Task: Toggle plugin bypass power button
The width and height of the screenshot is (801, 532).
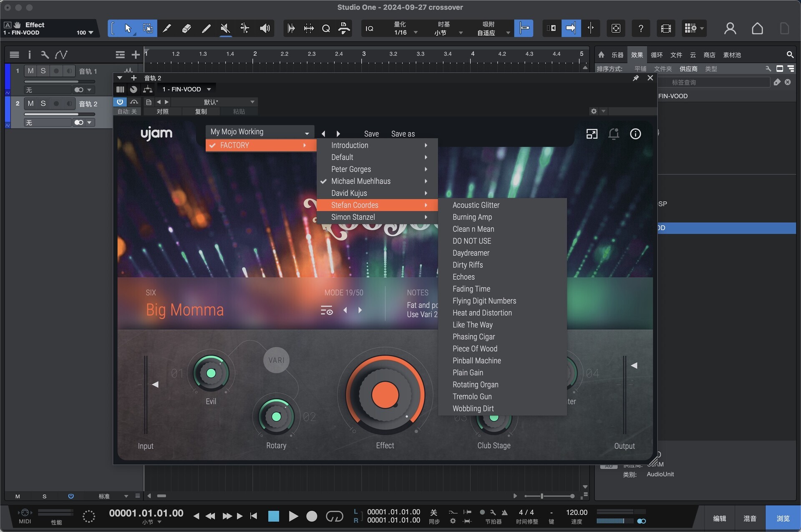Action: point(120,102)
